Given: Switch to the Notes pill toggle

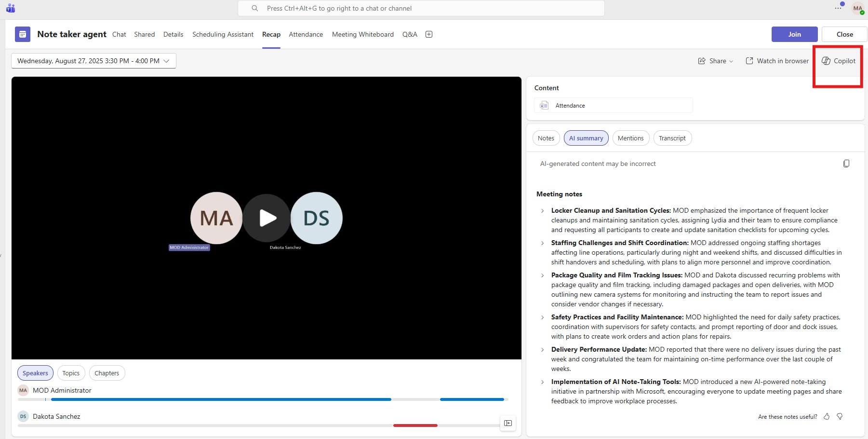Looking at the screenshot, I should point(546,138).
